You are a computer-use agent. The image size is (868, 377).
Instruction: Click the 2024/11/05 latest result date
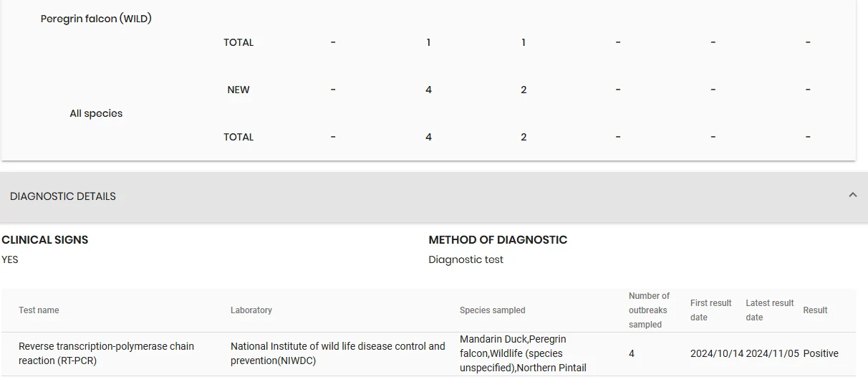[x=773, y=353]
